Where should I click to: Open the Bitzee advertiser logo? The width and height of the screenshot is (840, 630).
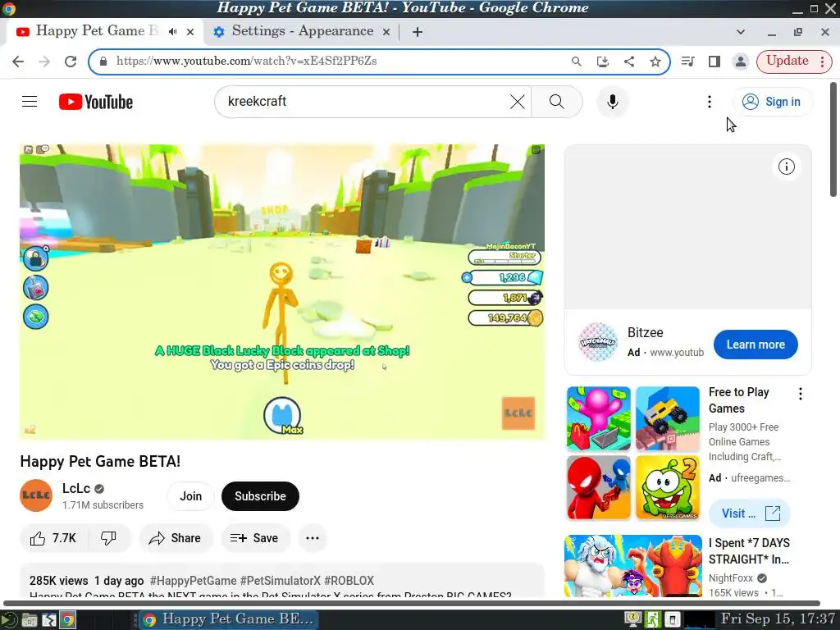(x=598, y=341)
